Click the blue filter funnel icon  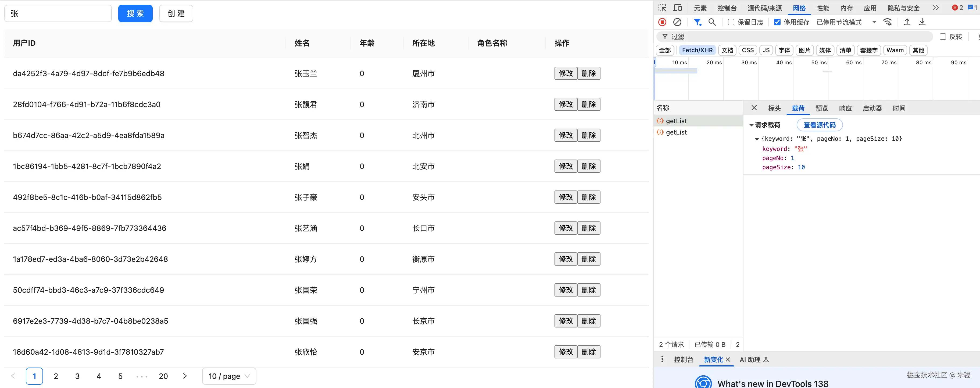point(697,22)
